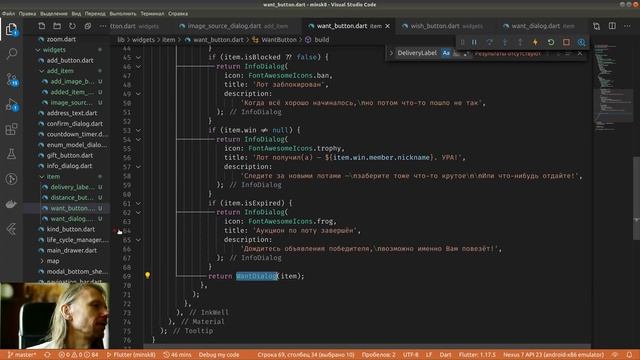The height and width of the screenshot is (360, 640).
Task: Open the Git graph activity icon
Action: click(x=11, y=179)
